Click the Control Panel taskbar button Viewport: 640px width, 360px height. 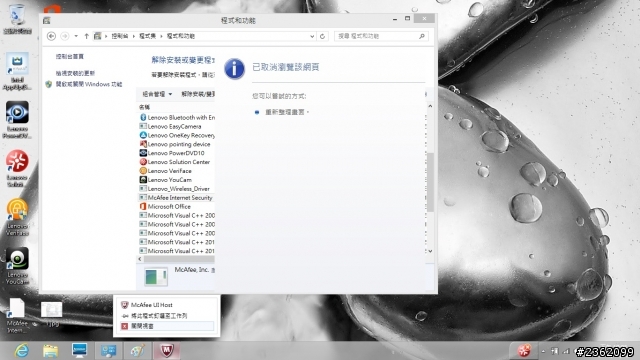tap(109, 351)
